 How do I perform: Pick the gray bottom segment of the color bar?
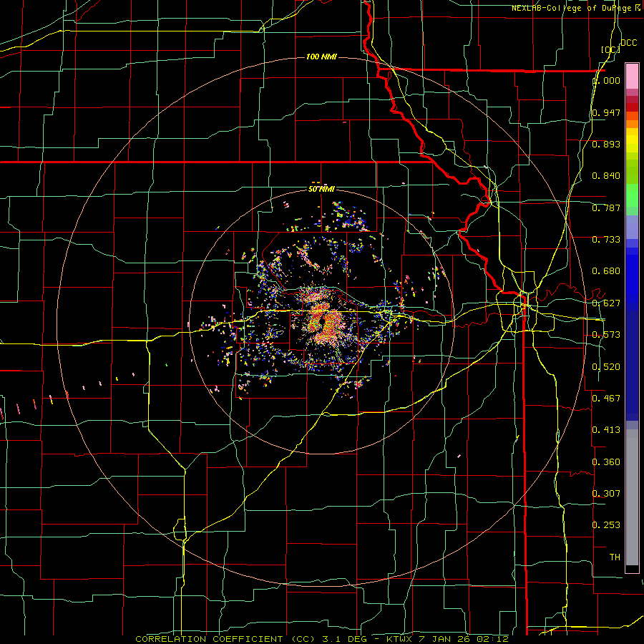(x=632, y=497)
